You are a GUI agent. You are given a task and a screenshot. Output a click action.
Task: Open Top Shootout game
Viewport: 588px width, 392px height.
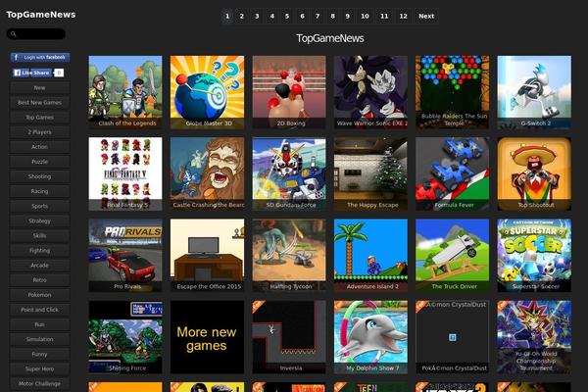(534, 173)
